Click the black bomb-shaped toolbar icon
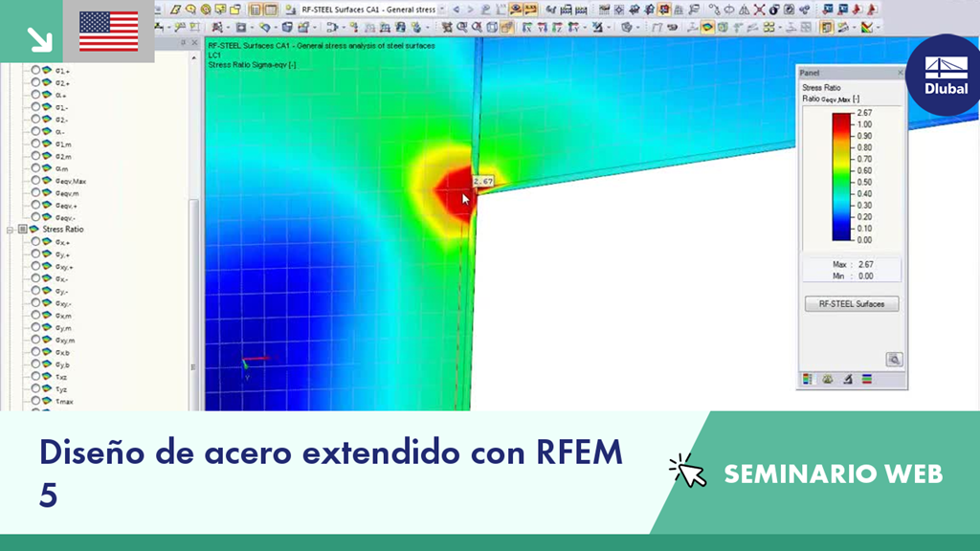Viewport: 980px width, 551px height. point(773,10)
